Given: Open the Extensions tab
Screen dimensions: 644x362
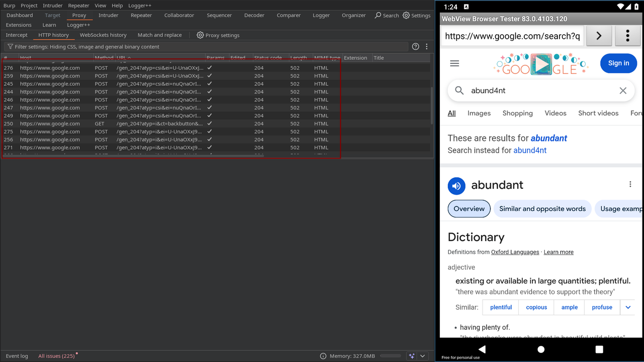Looking at the screenshot, I should [x=19, y=25].
